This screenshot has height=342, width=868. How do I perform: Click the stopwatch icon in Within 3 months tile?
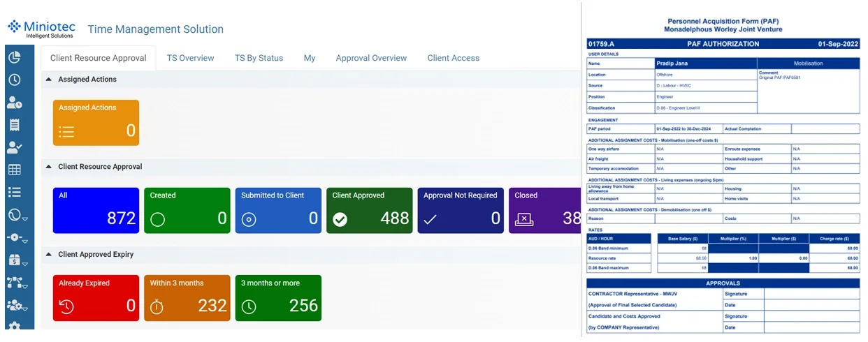point(157,306)
